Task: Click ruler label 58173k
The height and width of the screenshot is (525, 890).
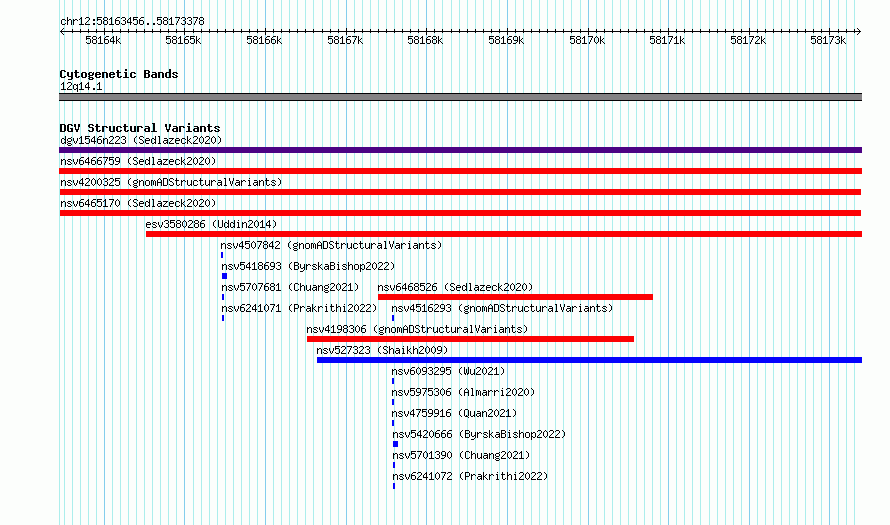Action: point(828,40)
